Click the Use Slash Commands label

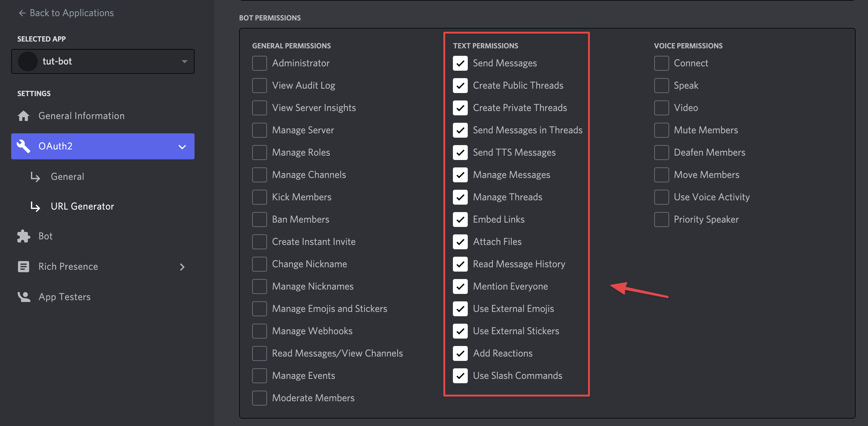[517, 375]
